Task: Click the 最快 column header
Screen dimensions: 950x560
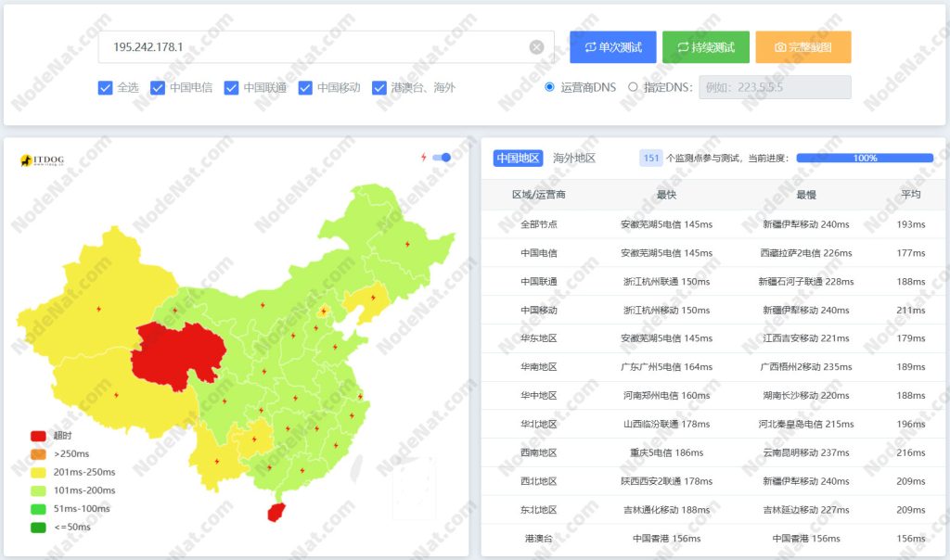Action: click(x=666, y=195)
